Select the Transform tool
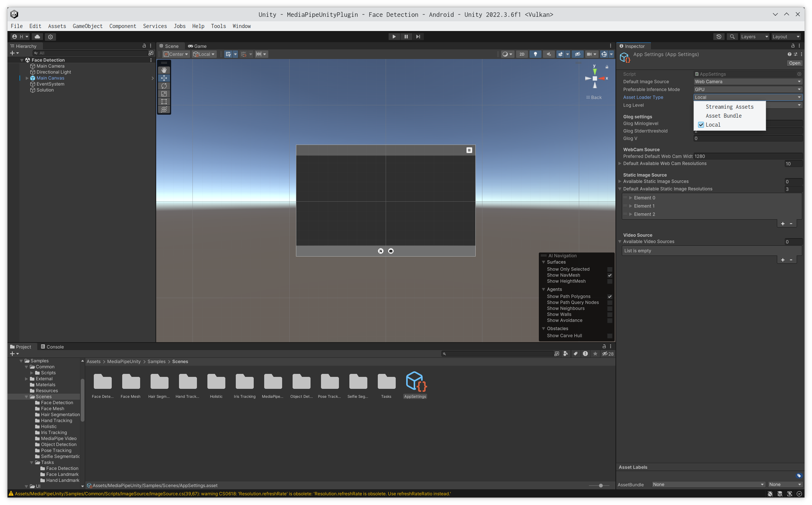This screenshot has width=812, height=505. (164, 109)
